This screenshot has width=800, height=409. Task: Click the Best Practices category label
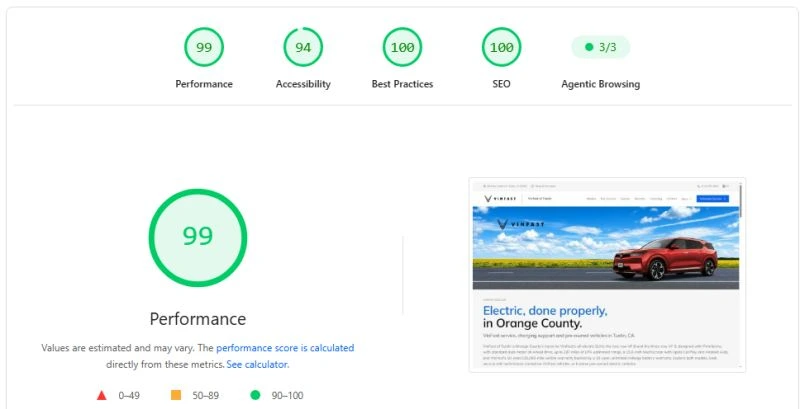click(x=402, y=84)
